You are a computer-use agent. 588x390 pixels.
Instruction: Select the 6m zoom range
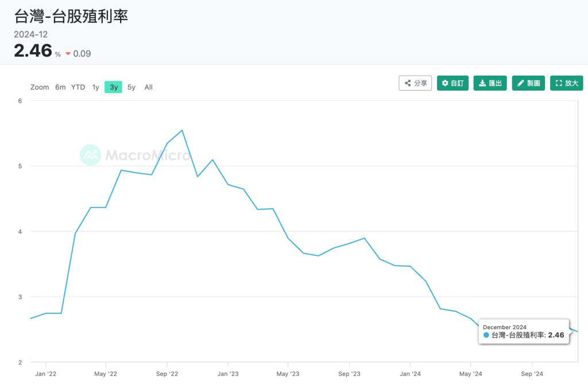[x=60, y=87]
